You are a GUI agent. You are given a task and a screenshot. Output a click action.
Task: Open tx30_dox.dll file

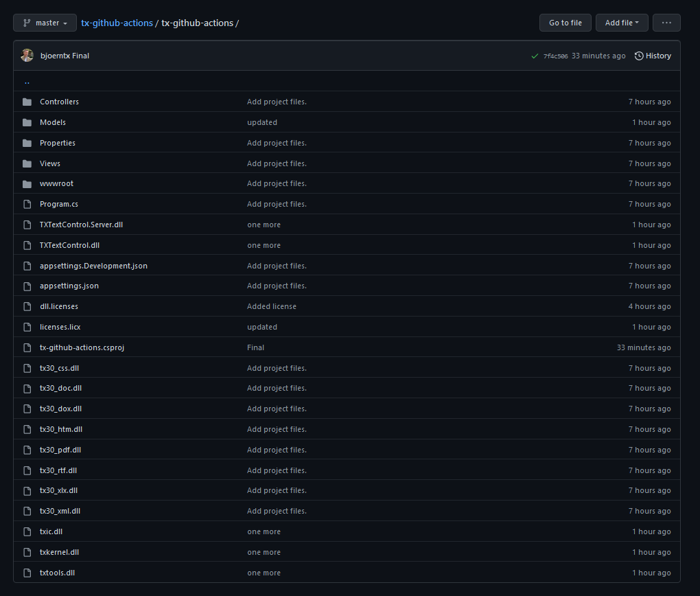tap(60, 409)
